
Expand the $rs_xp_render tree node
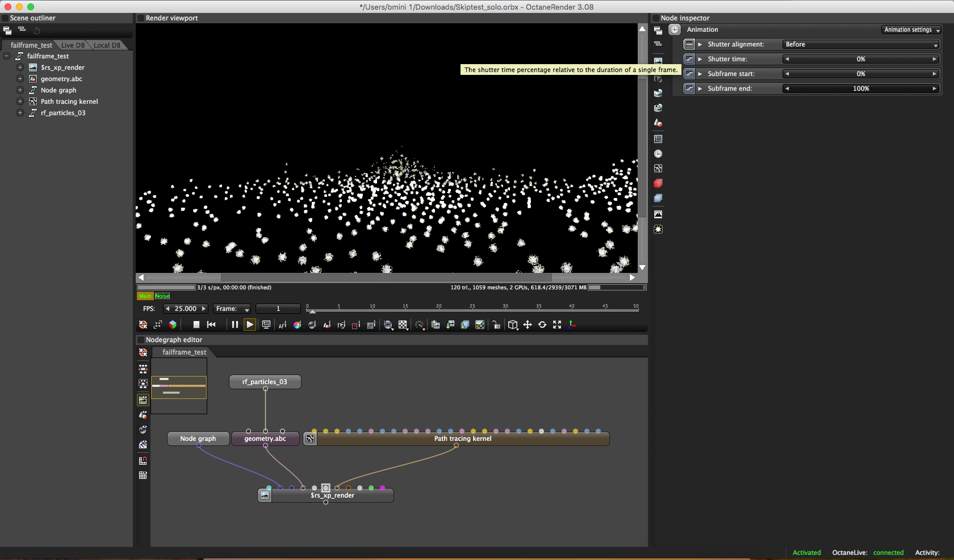click(20, 68)
